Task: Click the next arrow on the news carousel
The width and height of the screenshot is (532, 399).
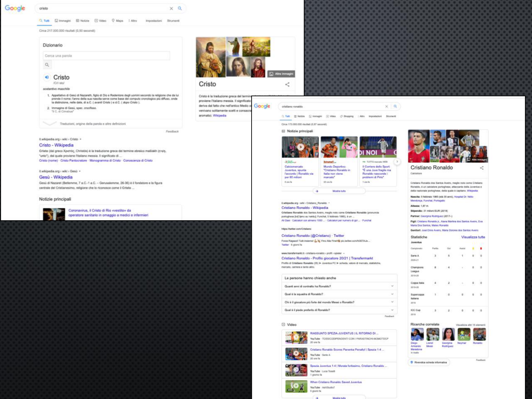Action: click(397, 161)
